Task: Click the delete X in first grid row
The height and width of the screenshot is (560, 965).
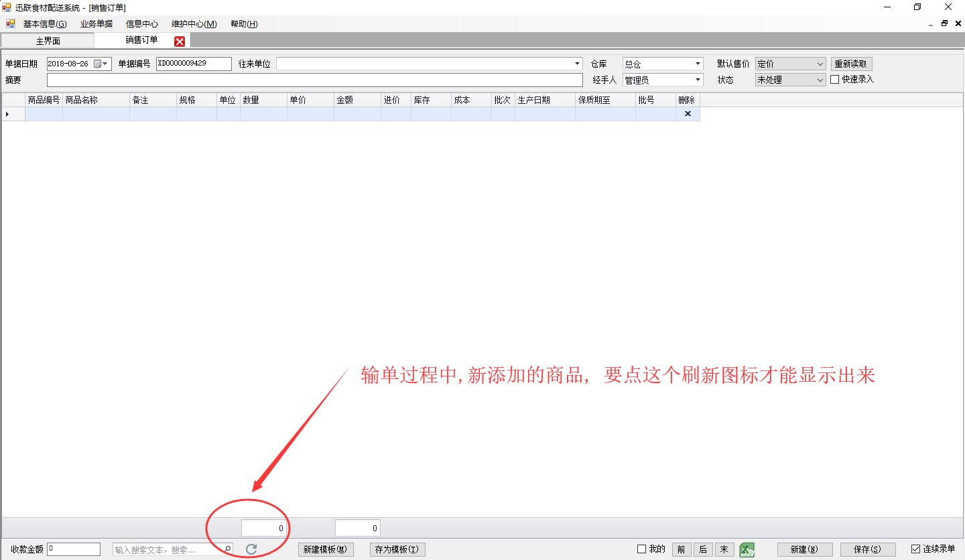Action: click(688, 114)
